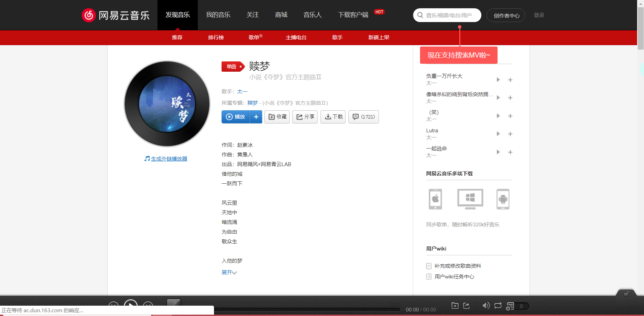The width and height of the screenshot is (644, 316).
Task: Click the magnifier icon in the search box
Action: (x=420, y=15)
